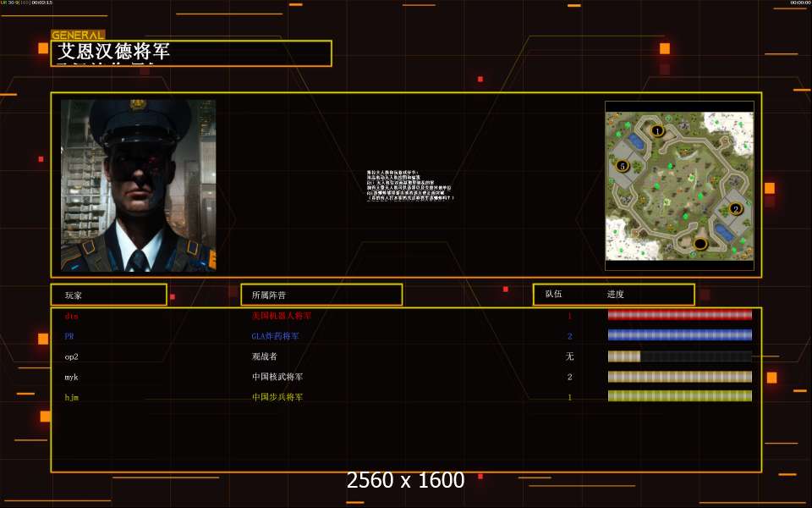Click the yellow progress bar for hjm
This screenshot has height=508, width=812.
coord(679,396)
